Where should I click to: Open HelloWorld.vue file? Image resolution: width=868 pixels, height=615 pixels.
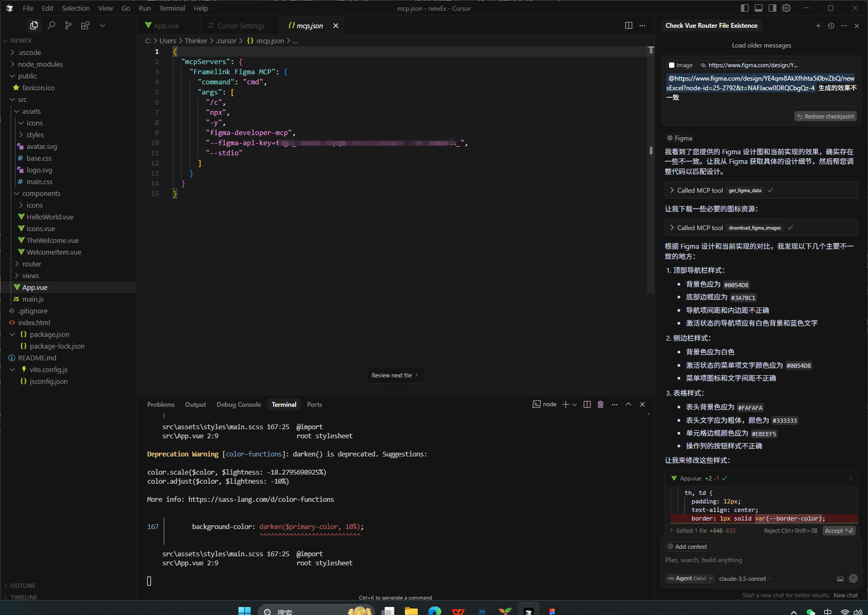50,217
